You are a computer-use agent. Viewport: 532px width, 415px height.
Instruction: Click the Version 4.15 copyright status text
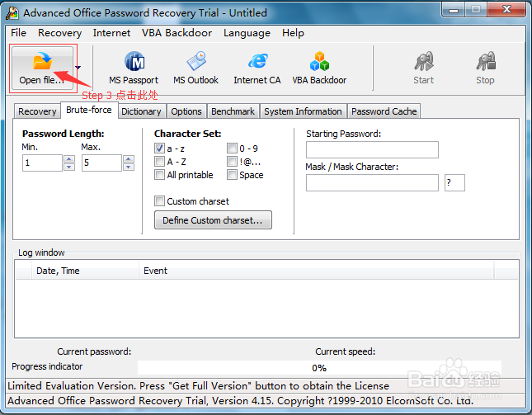240,401
